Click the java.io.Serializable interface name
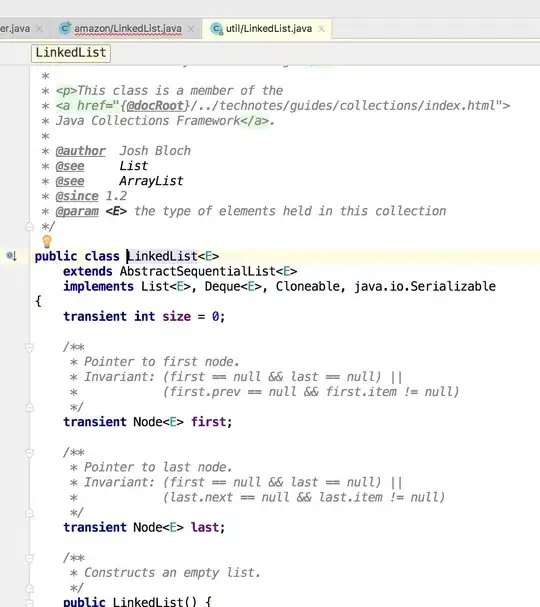540x607 pixels. pyautogui.click(x=425, y=286)
